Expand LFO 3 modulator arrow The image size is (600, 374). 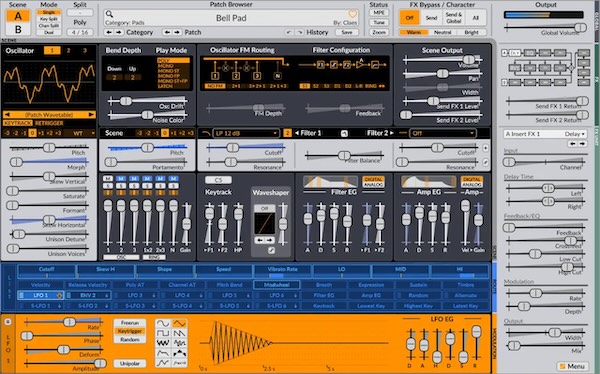pos(154,296)
